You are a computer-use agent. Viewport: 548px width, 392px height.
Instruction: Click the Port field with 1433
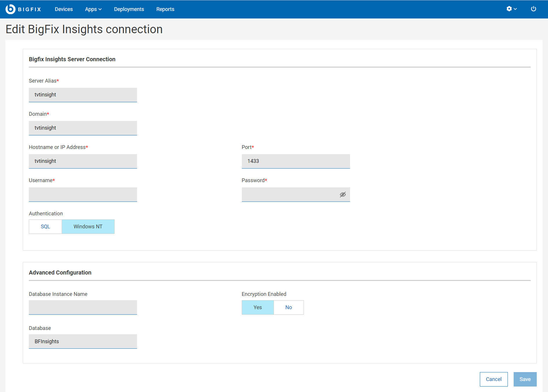[x=296, y=161]
